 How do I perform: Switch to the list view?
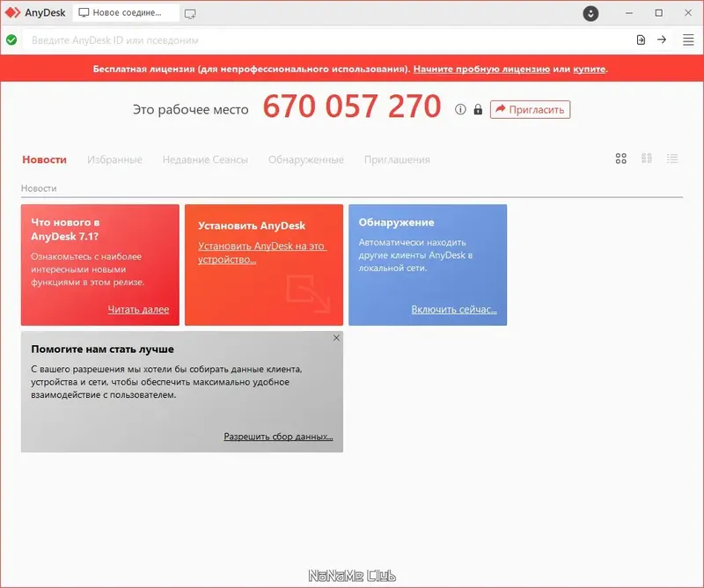coord(673,158)
